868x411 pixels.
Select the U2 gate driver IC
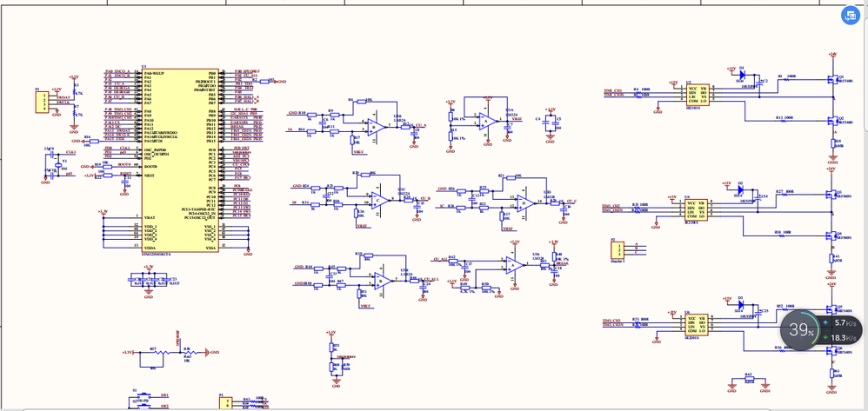coord(697,96)
